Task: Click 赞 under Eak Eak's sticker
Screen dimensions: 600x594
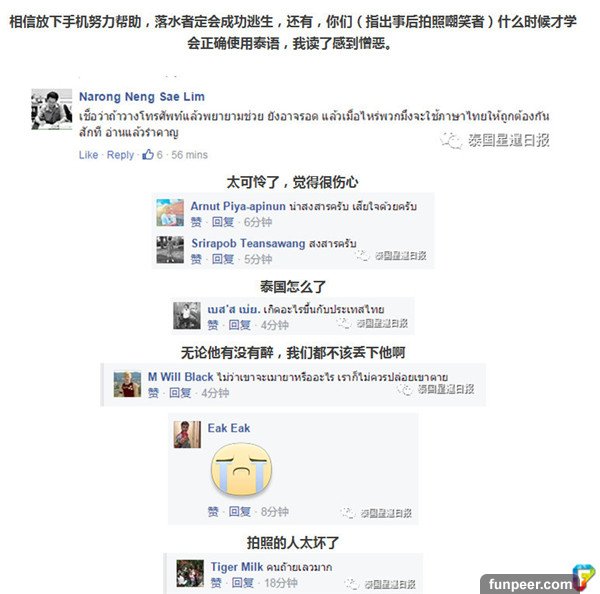Action: pos(213,511)
